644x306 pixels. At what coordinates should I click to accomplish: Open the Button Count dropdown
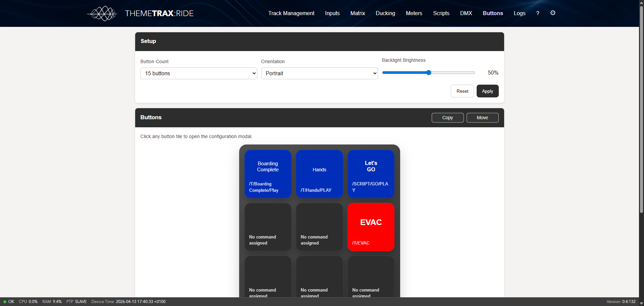point(199,74)
